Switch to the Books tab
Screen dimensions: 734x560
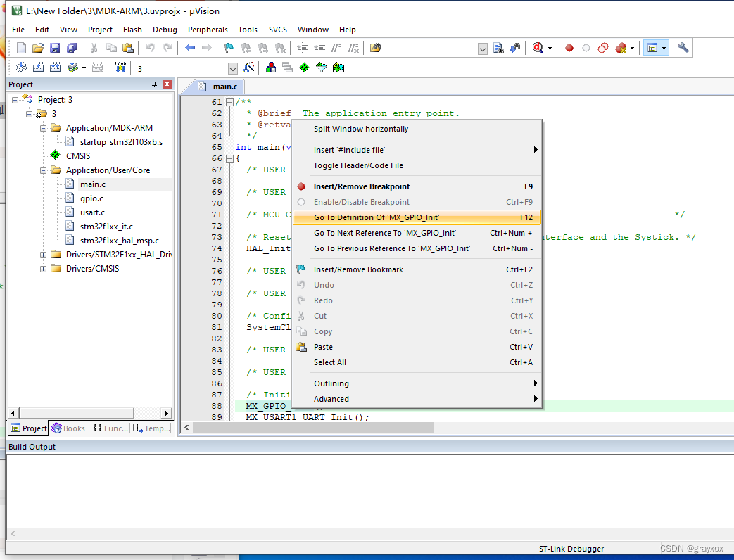click(x=68, y=428)
